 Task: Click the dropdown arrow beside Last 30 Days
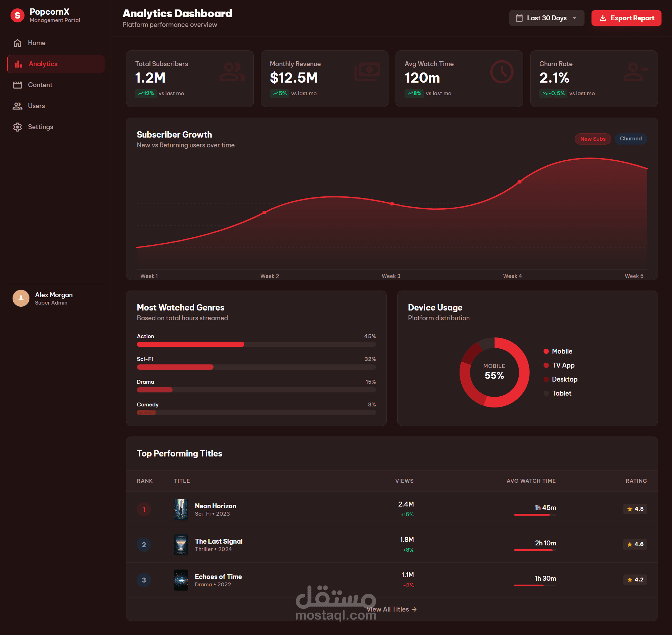[574, 18]
